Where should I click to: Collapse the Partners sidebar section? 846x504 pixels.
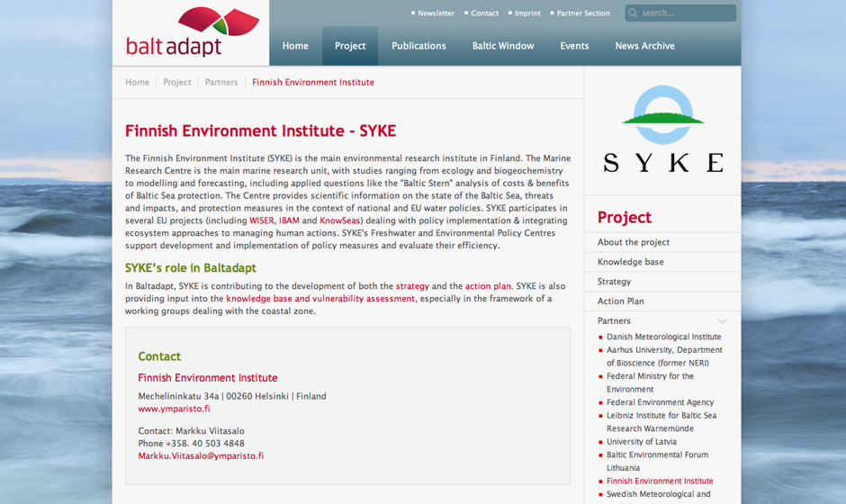point(722,321)
